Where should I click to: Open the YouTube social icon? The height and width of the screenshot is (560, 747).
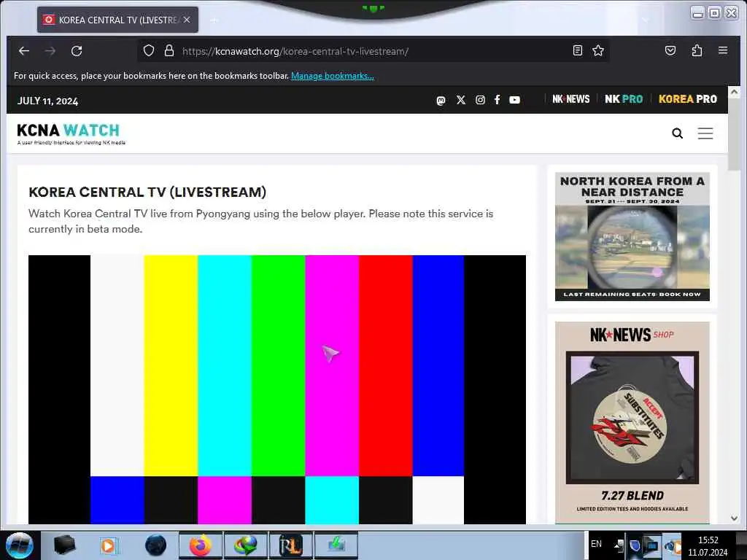pos(514,100)
